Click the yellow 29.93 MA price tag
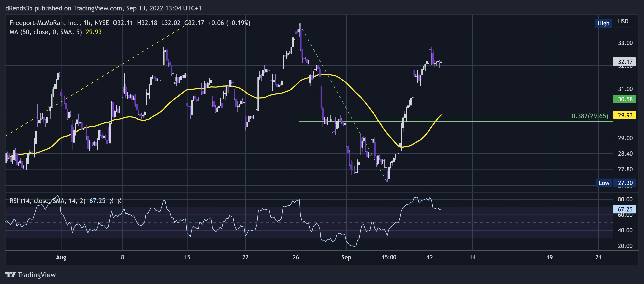The width and height of the screenshot is (644, 284). coord(625,115)
